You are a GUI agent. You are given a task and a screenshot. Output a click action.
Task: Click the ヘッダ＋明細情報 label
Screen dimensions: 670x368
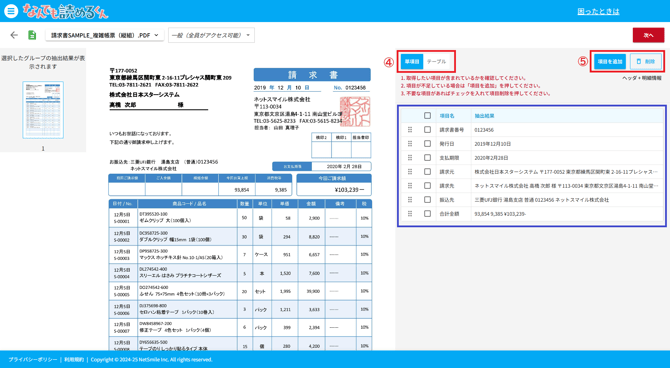point(641,78)
